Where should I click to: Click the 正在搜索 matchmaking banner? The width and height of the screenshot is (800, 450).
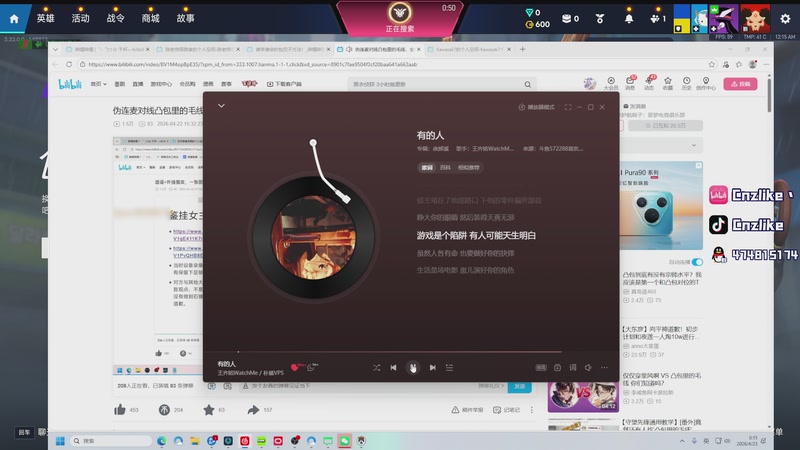click(x=400, y=18)
